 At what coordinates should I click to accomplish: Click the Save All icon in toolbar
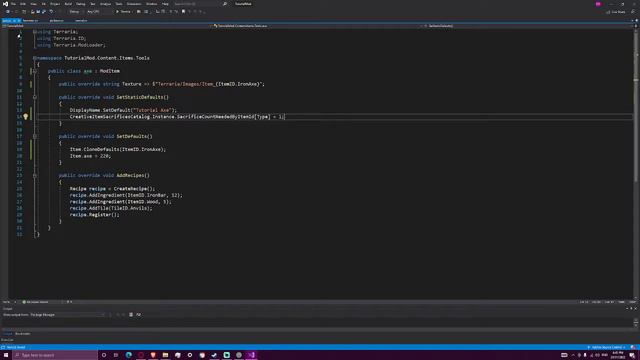(44, 12)
